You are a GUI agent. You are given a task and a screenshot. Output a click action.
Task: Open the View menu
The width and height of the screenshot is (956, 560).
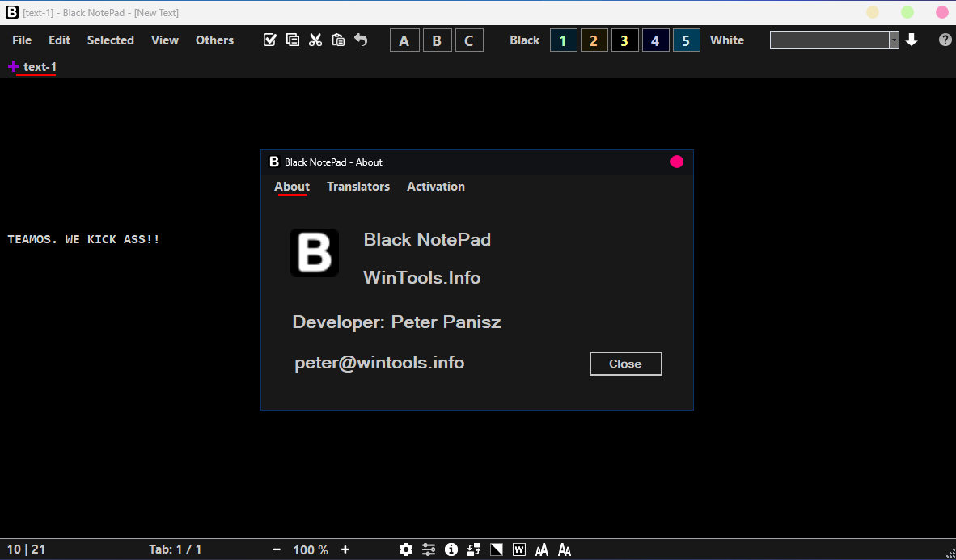165,40
